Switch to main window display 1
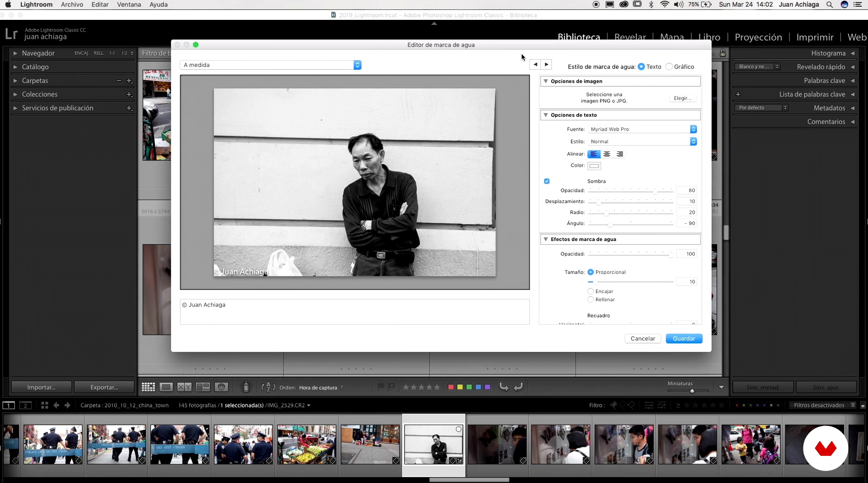868x483 pixels. [9, 405]
